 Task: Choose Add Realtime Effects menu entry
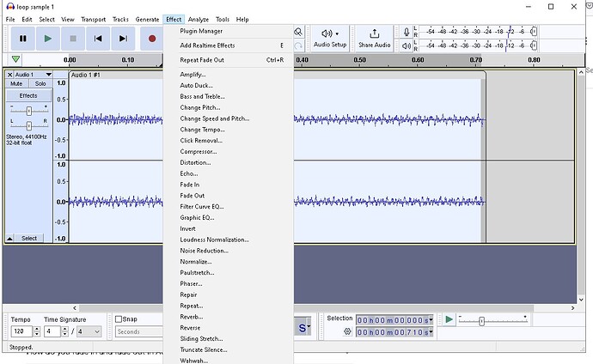(x=229, y=45)
